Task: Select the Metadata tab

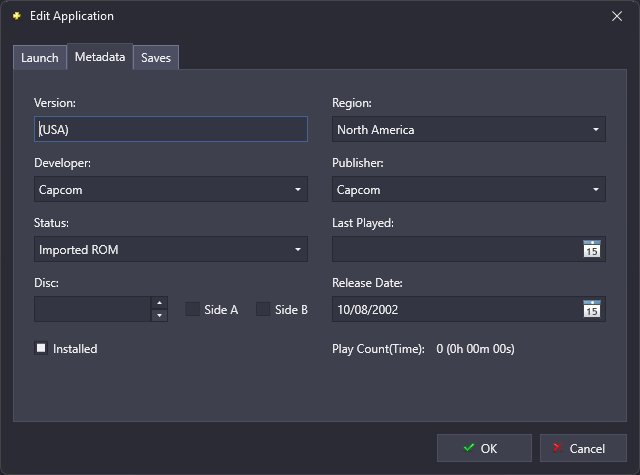Action: pyautogui.click(x=100, y=57)
